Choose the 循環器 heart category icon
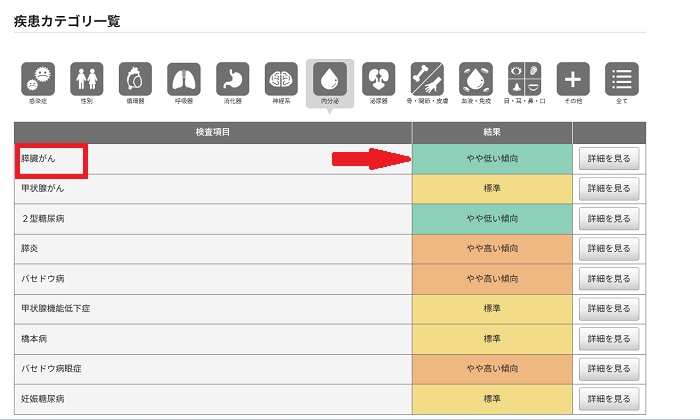 135,79
